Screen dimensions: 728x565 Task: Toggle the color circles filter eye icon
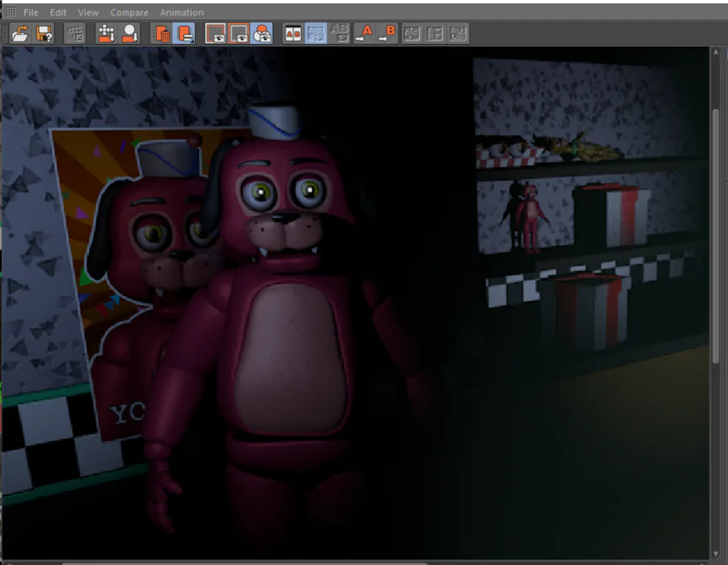tap(261, 33)
